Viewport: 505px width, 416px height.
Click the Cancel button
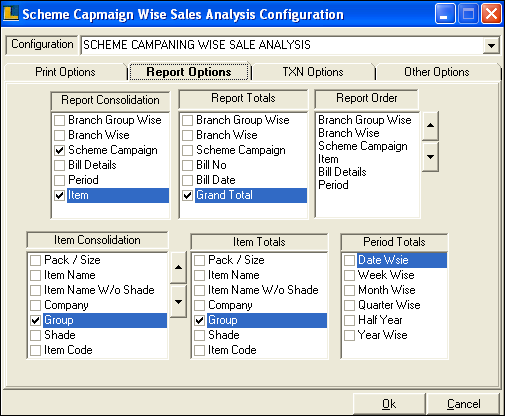[463, 404]
